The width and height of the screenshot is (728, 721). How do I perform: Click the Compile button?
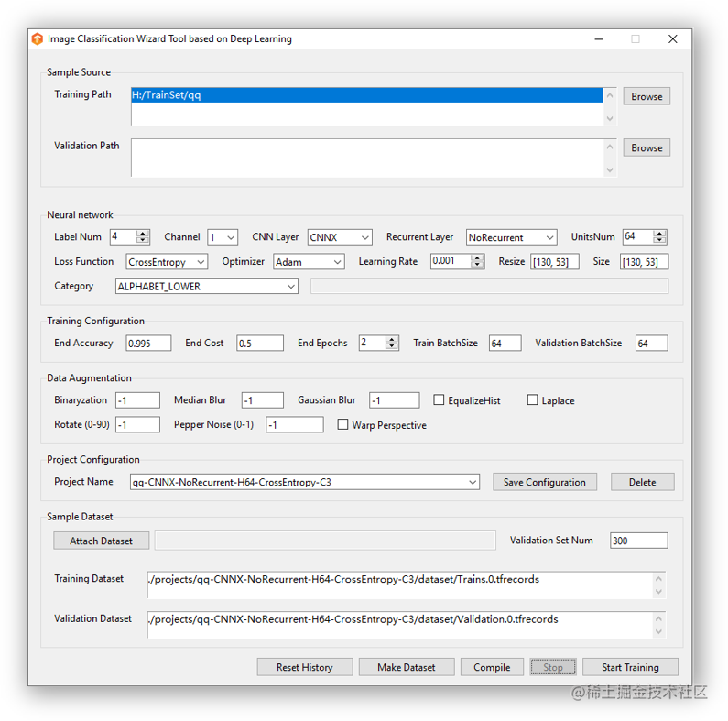tap(492, 668)
